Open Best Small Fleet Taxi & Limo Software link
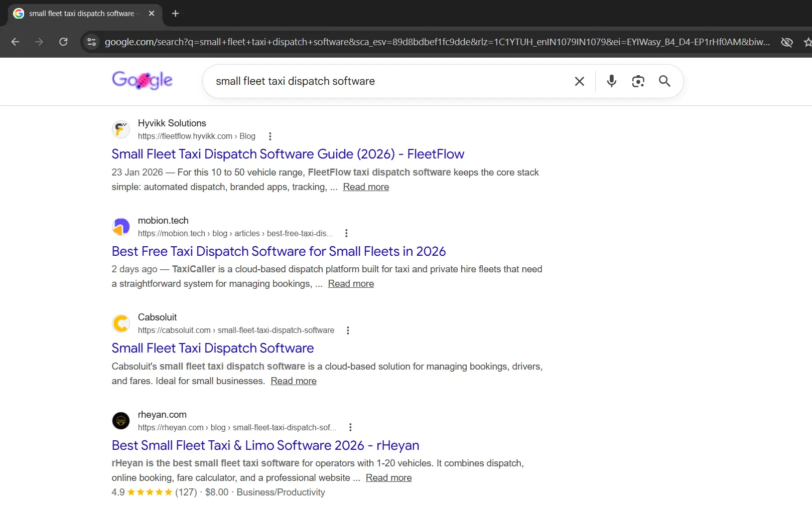Screen dimensions: 812x511 coord(265,445)
